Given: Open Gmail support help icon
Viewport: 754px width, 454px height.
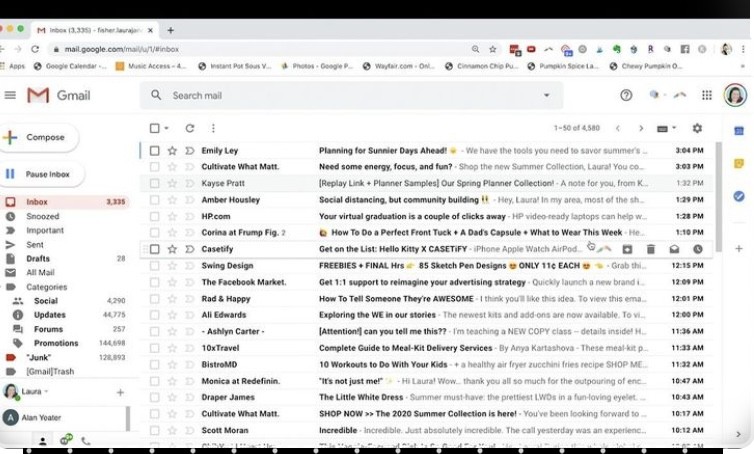Looking at the screenshot, I should (626, 95).
